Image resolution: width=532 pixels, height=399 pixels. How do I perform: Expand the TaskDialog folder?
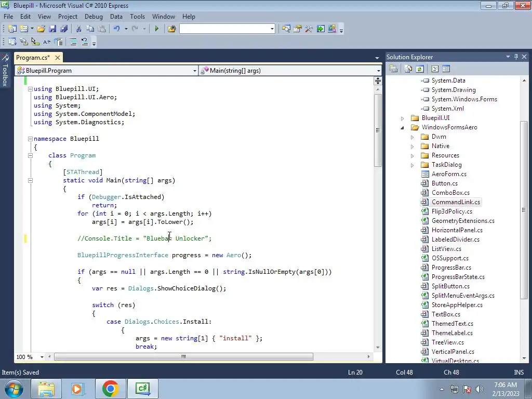tap(412, 165)
